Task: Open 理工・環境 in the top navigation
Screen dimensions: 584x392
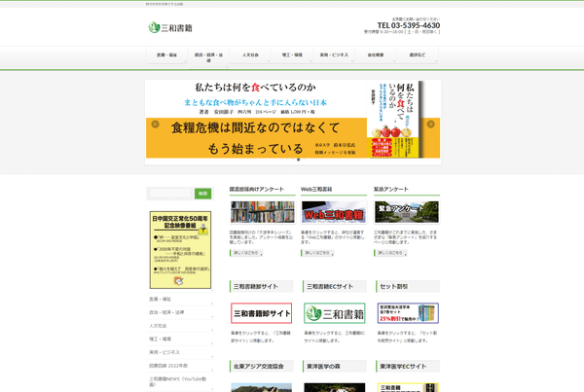Action: pos(292,55)
